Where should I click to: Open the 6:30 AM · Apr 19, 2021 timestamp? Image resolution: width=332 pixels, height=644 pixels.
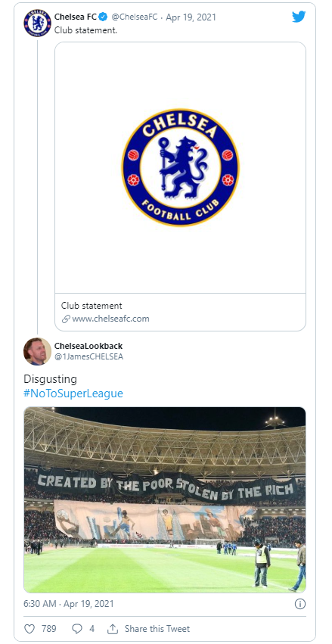coord(69,604)
